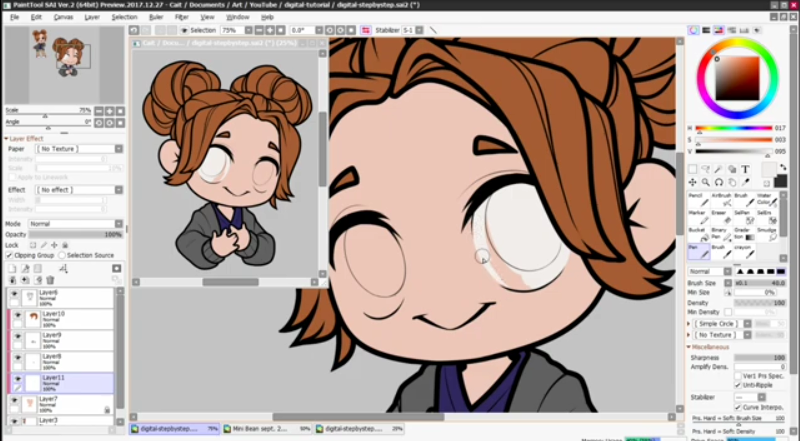Enable the Selection Source radio button
Viewport: 800px width, 441px height.
62,255
